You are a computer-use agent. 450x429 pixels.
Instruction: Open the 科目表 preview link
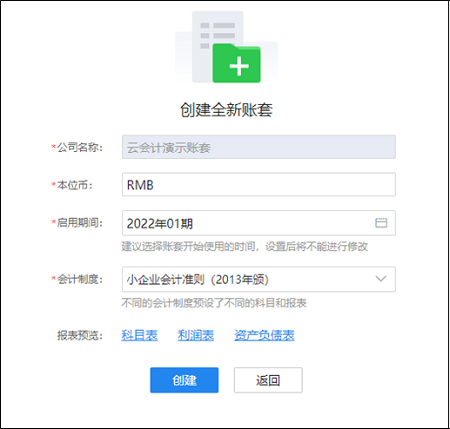[139, 335]
